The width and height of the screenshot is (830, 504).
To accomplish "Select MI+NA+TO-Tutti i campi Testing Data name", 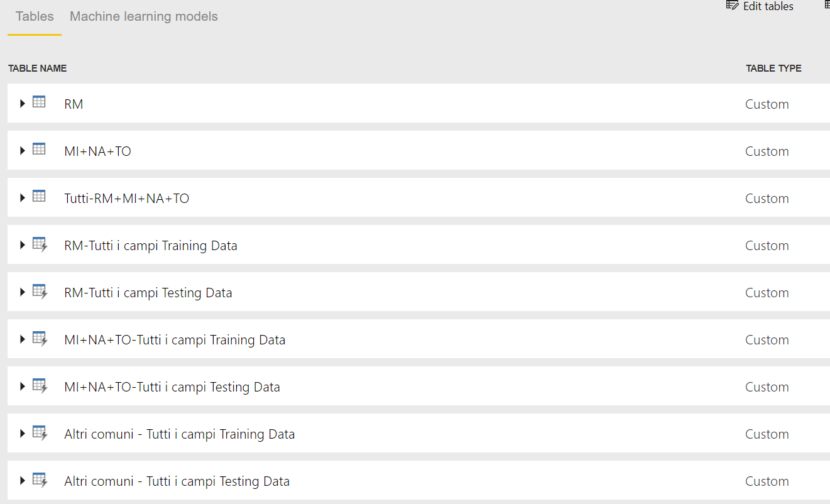I will coord(172,387).
